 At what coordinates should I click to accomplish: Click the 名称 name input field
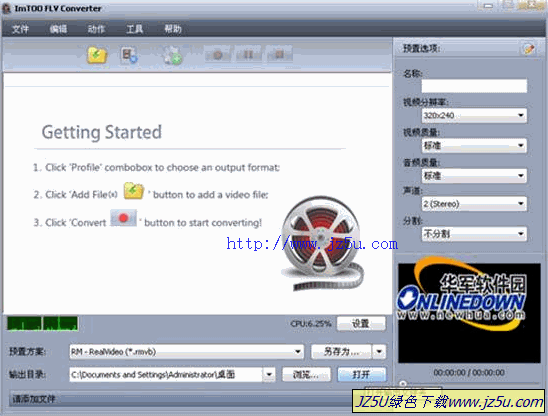tap(474, 86)
